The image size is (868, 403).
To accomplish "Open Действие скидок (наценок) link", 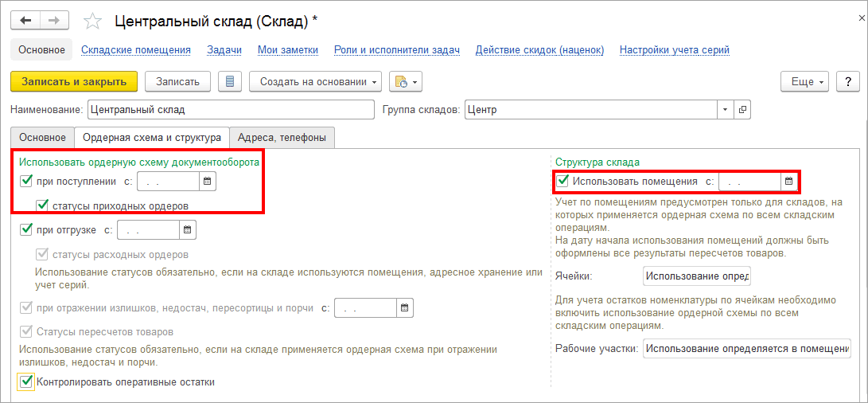I will 539,50.
